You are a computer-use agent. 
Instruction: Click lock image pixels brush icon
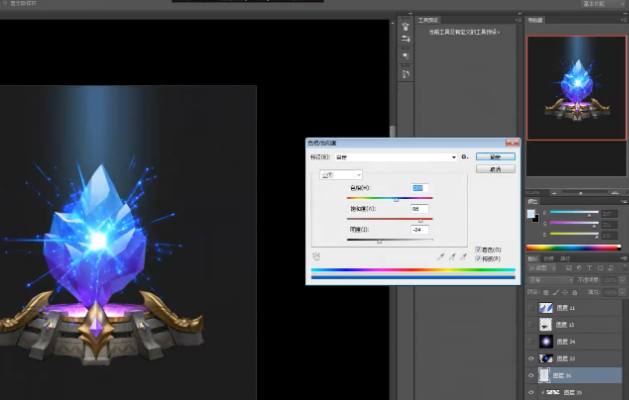pyautogui.click(x=556, y=292)
